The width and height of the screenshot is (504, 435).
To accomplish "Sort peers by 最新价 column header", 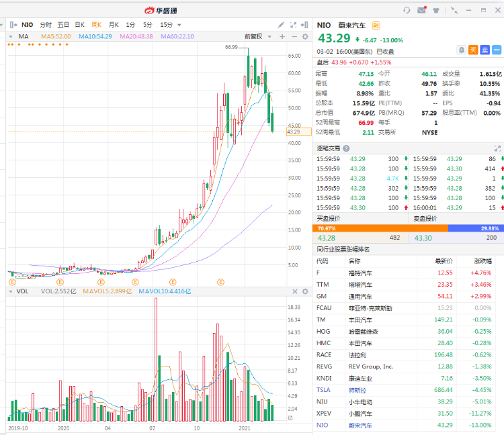I will click(444, 261).
